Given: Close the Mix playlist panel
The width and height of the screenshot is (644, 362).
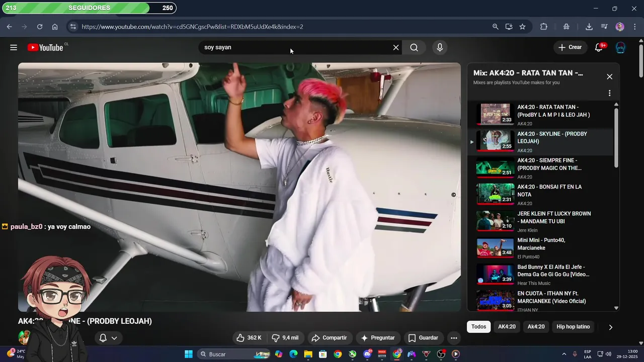Looking at the screenshot, I should point(609,76).
